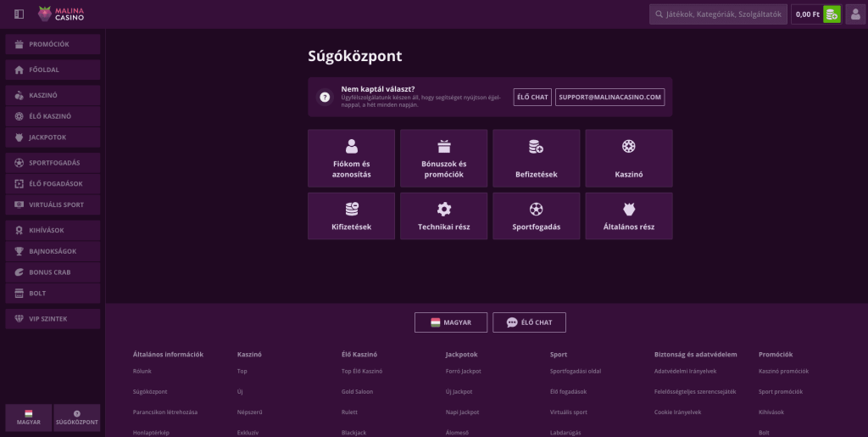Open the Adatvédelmi irányelvek footer link
Viewport: 868px width, 437px height.
pos(685,371)
